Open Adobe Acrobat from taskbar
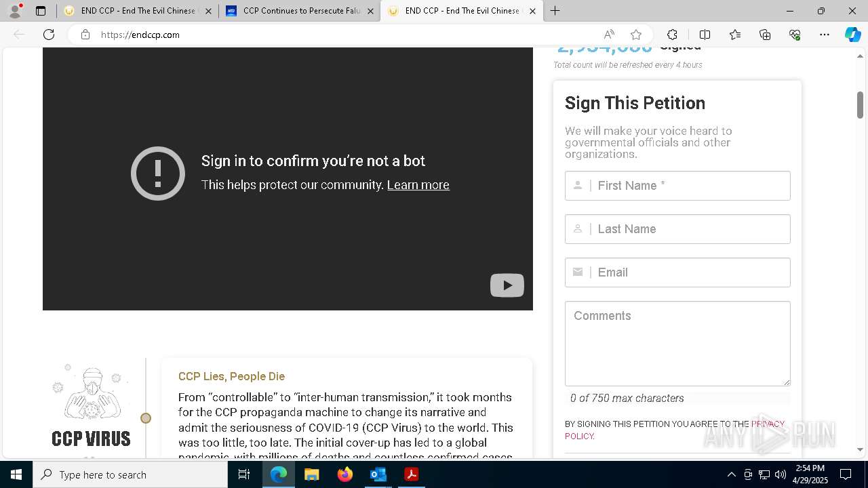868x488 pixels. (x=412, y=474)
